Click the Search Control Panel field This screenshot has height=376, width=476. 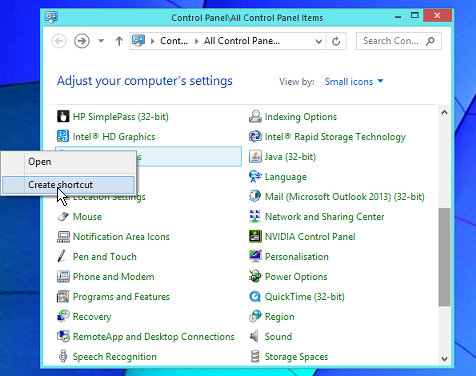click(399, 41)
